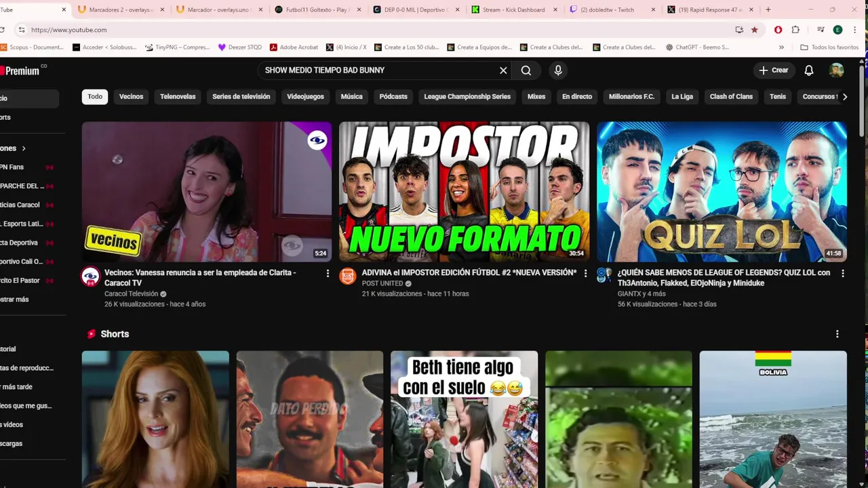
Task: Open the Caracol Televisión channel avatar
Action: pyautogui.click(x=90, y=277)
